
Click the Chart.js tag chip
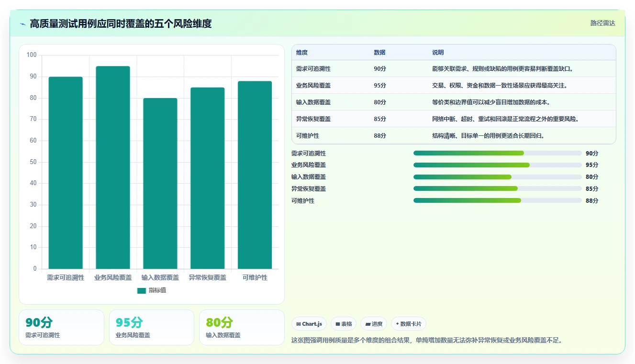click(x=309, y=324)
